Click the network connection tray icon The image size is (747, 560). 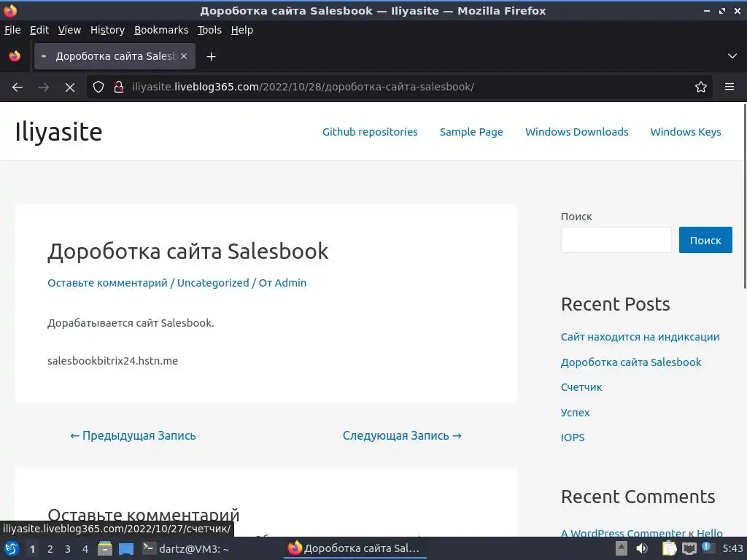[x=689, y=548]
